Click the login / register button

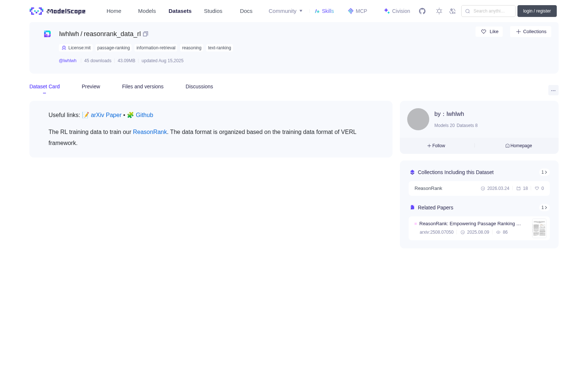click(537, 11)
